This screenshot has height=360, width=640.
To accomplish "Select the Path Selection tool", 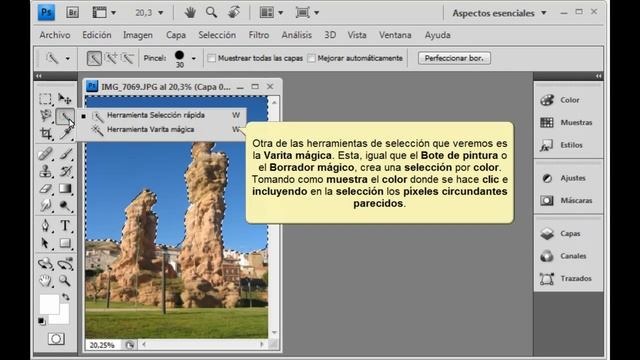I will pos(45,243).
